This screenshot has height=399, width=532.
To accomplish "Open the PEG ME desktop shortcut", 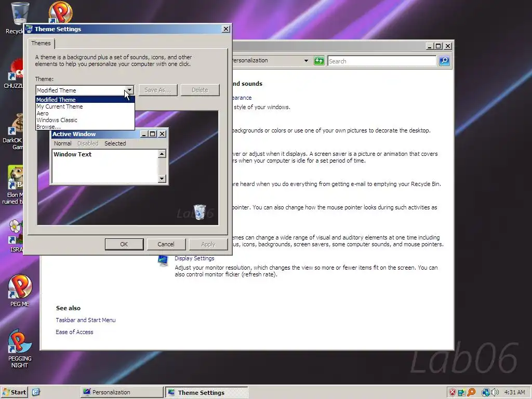I will click(x=20, y=290).
